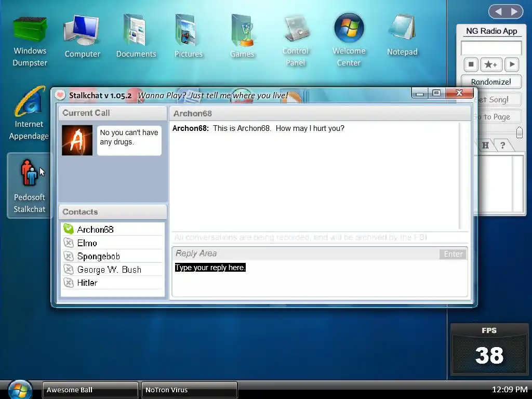Click the Randomize! button
Viewport: 532px width, 399px height.
pos(491,82)
